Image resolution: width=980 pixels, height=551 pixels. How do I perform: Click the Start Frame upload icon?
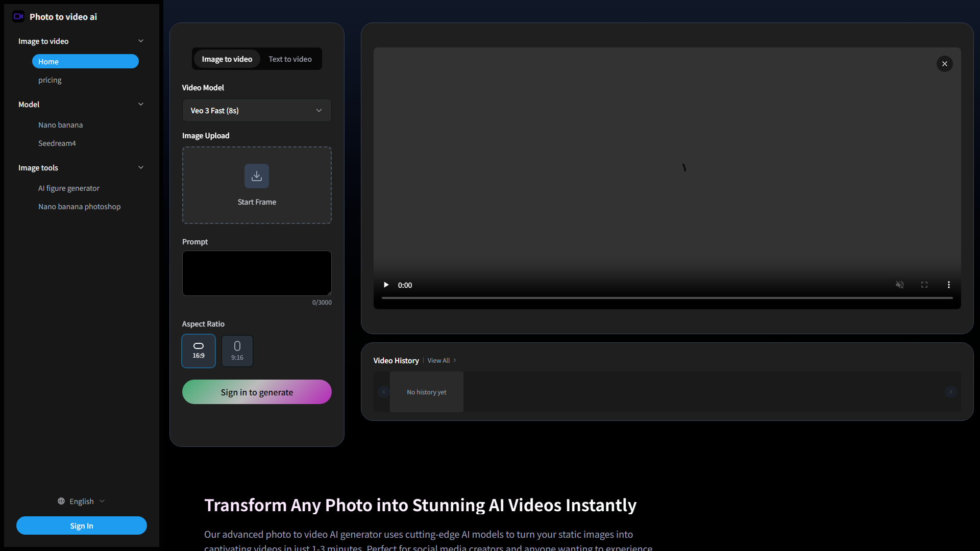[x=256, y=176]
